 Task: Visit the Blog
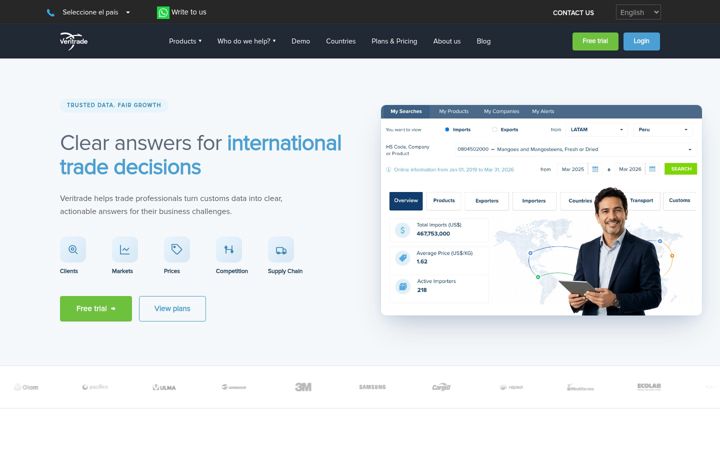tap(484, 41)
